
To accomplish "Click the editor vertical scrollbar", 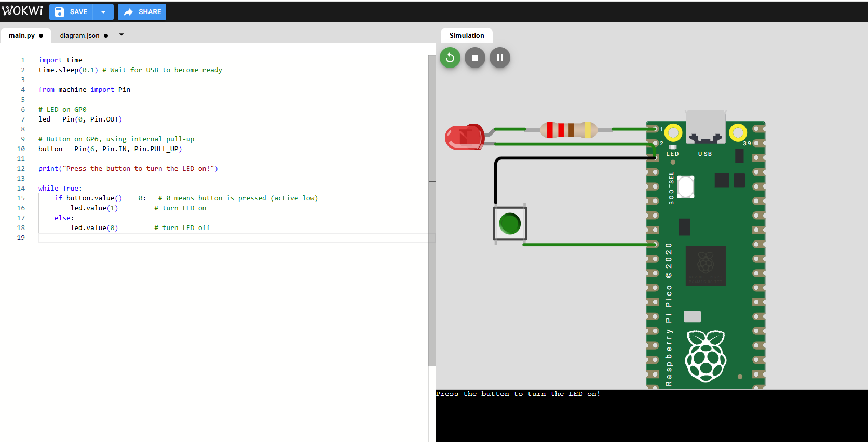I will click(431, 208).
